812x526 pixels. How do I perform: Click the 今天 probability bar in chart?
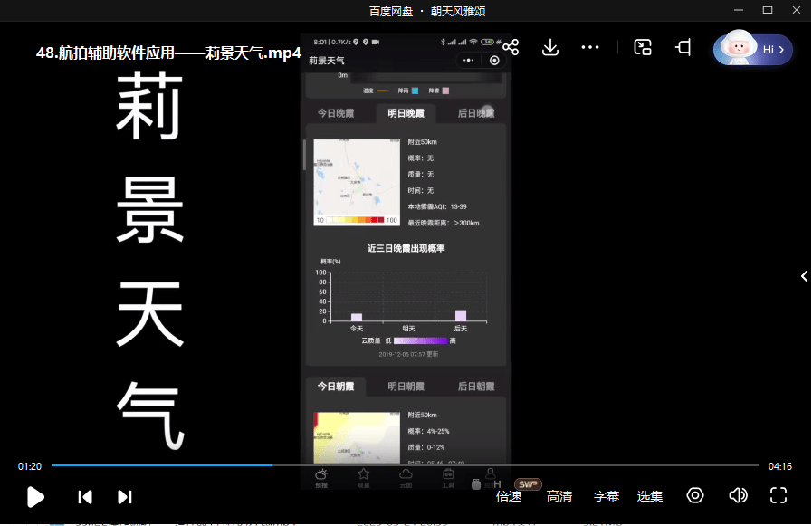[x=357, y=318]
